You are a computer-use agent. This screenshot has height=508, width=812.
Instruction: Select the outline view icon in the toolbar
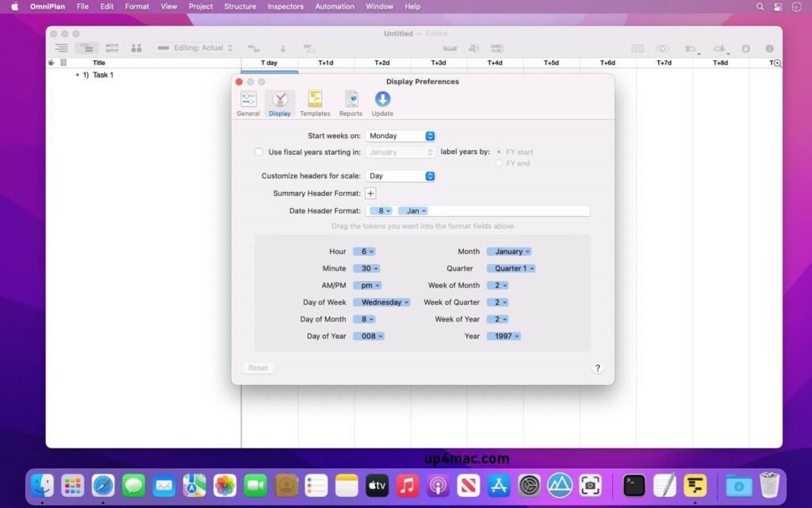click(x=61, y=48)
